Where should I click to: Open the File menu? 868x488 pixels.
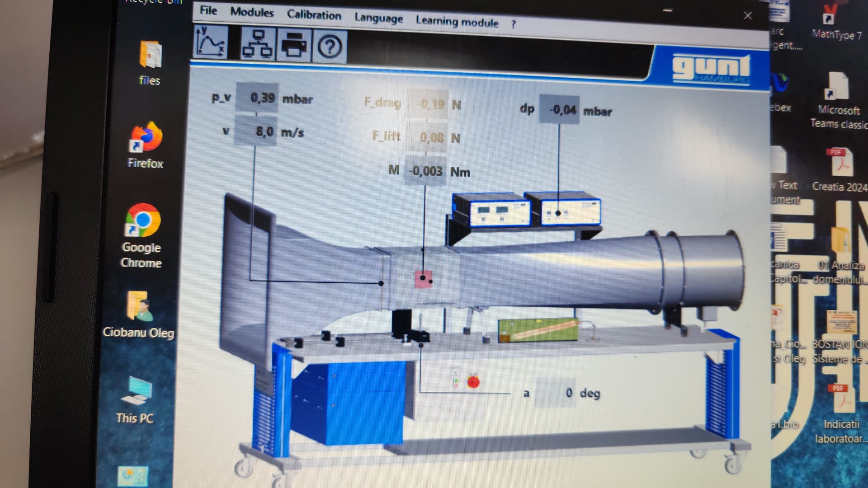(x=208, y=10)
